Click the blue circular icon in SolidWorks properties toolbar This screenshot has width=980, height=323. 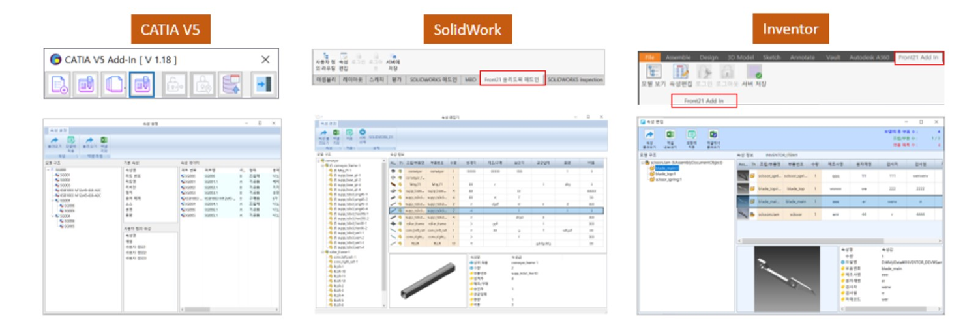[x=362, y=133]
